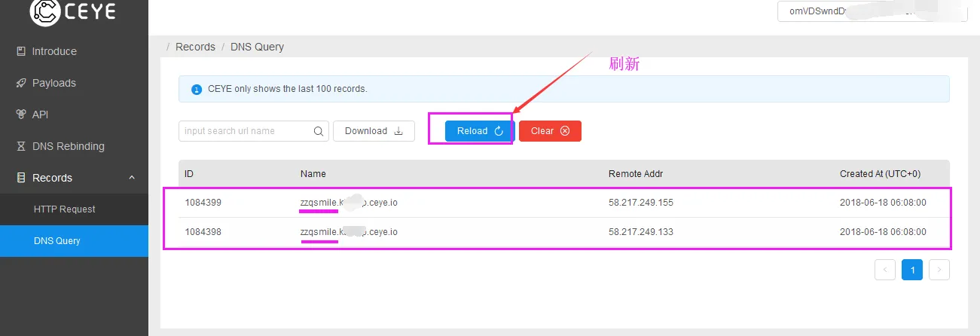Focus the search url name field

pos(254,131)
